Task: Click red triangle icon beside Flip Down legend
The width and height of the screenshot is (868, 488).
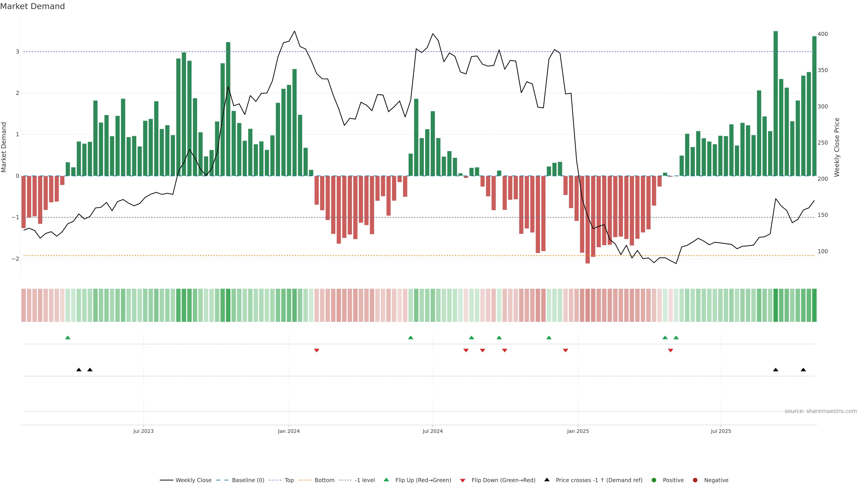Action: click(x=463, y=480)
